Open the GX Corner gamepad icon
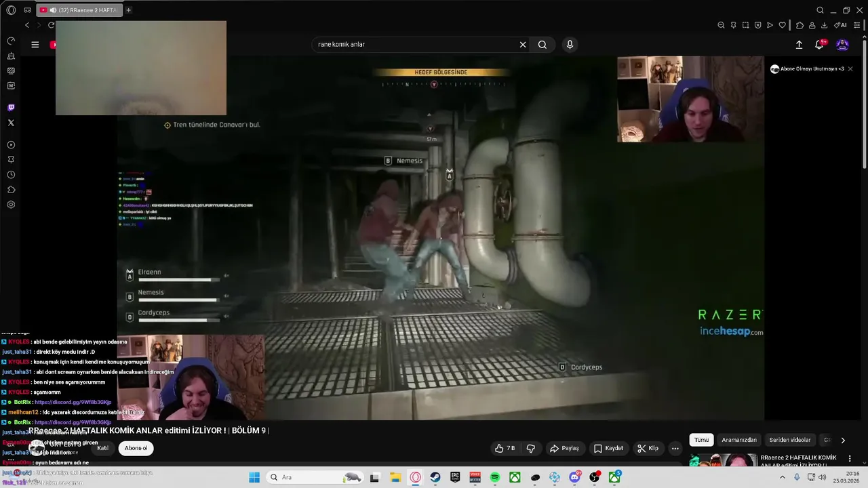868x488 pixels. coord(28,10)
